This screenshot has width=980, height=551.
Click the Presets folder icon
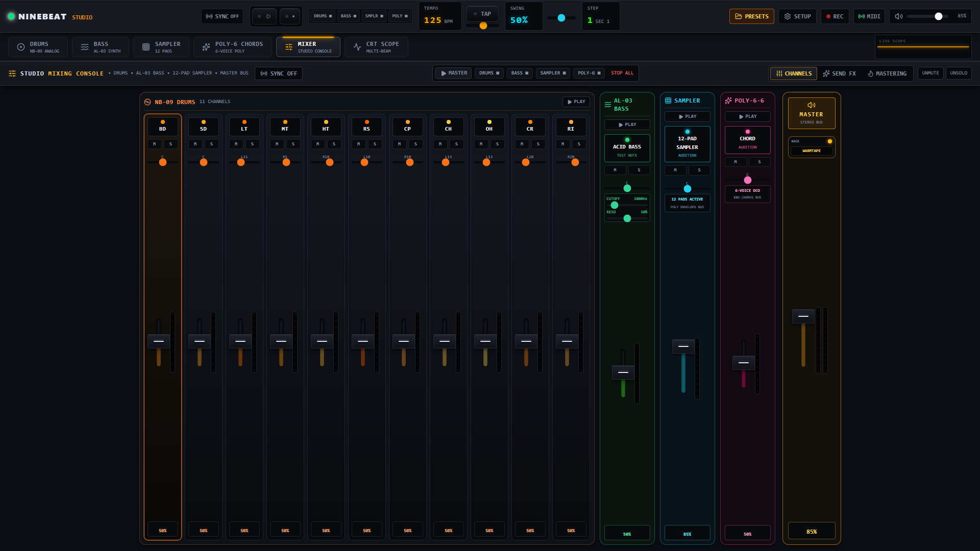pyautogui.click(x=738, y=16)
